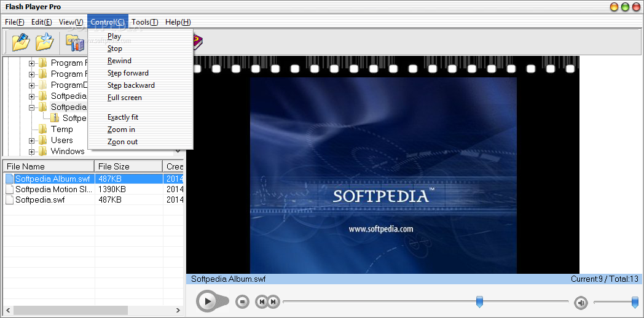Choose Rewind from the Control menu
Viewport: 644px width, 318px height.
pyautogui.click(x=141, y=61)
